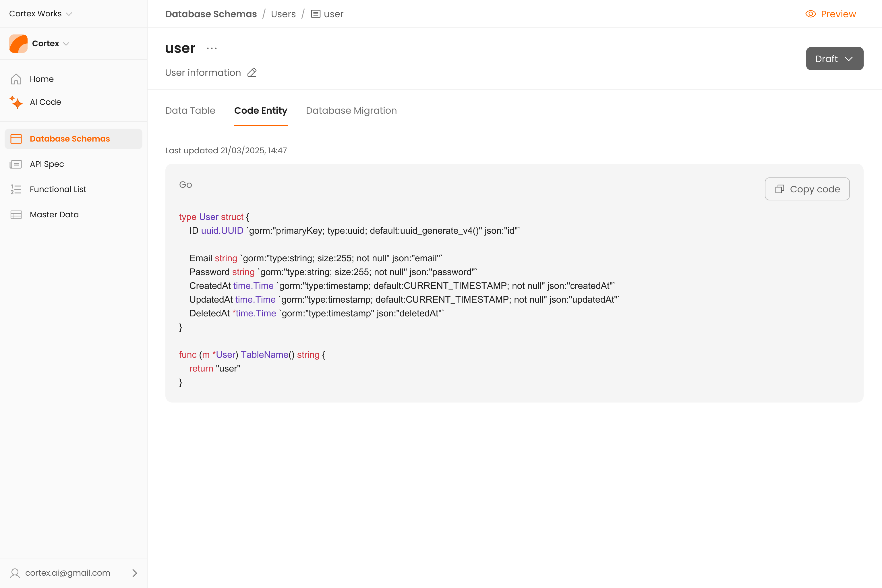Click the AI Code sparkle icon

pyautogui.click(x=16, y=102)
